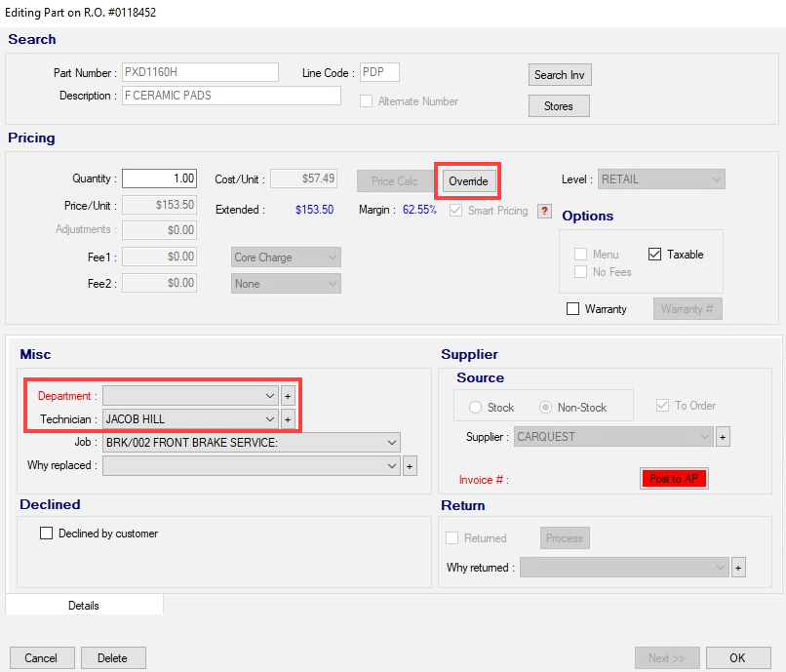
Task: Toggle the To Order checkbox
Action: [x=663, y=405]
